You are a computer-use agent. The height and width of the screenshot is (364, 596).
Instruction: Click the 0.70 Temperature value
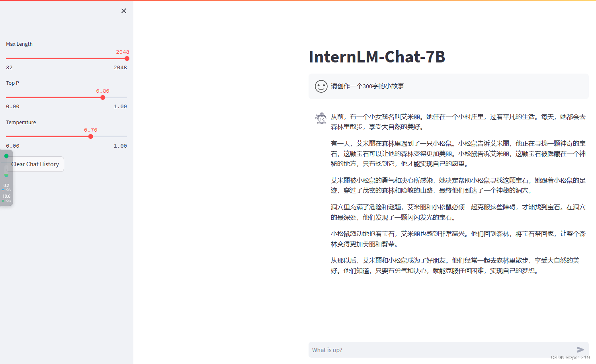pyautogui.click(x=91, y=130)
